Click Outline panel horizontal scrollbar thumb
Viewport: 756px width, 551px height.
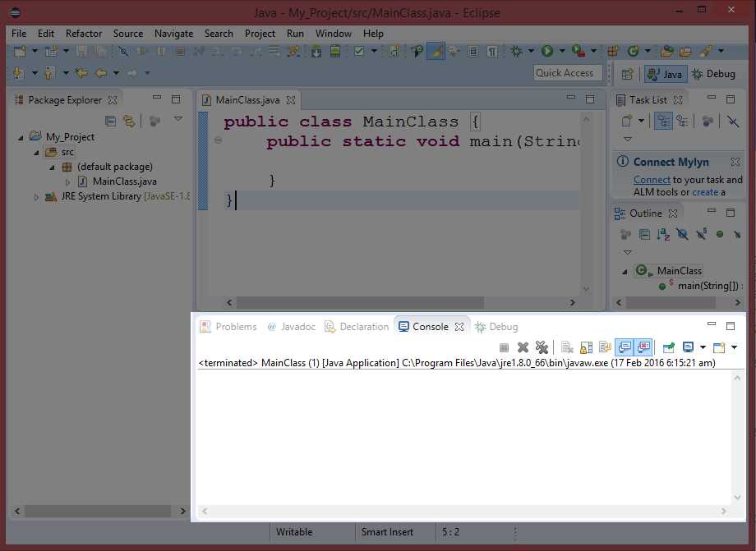coord(671,302)
